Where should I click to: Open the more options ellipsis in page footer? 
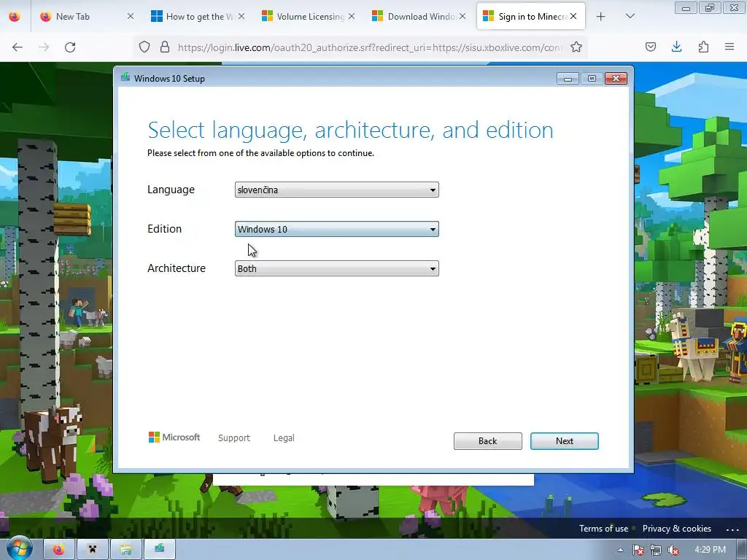click(732, 529)
